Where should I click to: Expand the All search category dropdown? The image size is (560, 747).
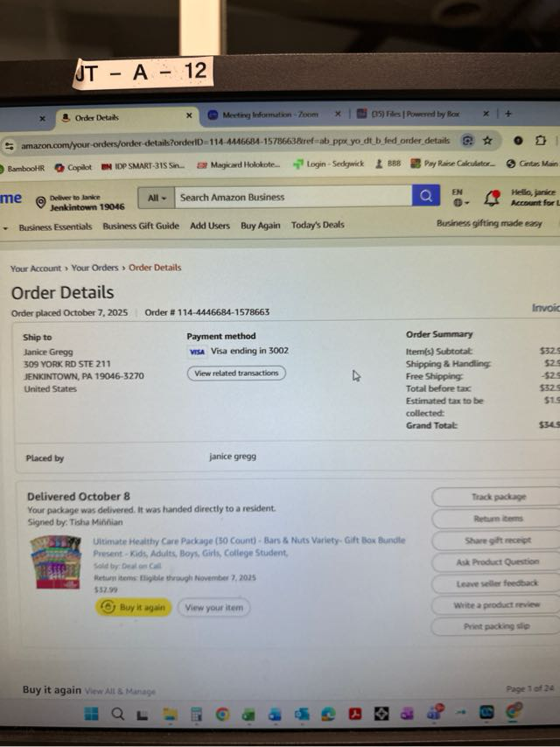point(157,198)
